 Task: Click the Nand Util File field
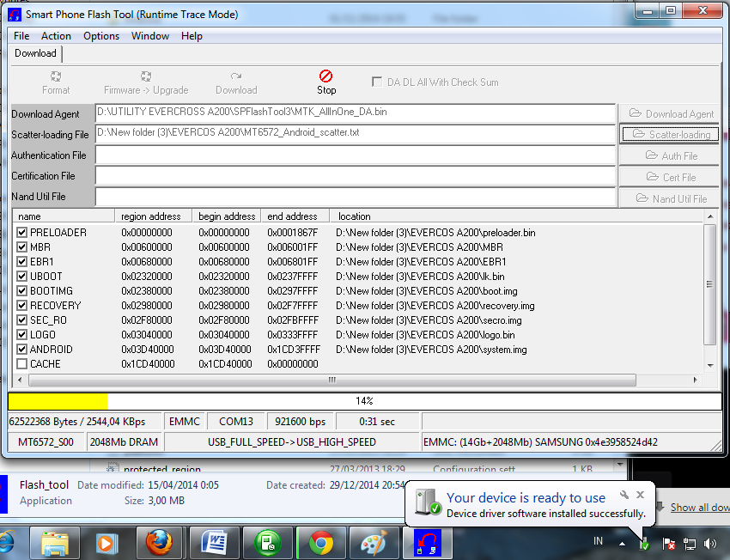tap(356, 197)
